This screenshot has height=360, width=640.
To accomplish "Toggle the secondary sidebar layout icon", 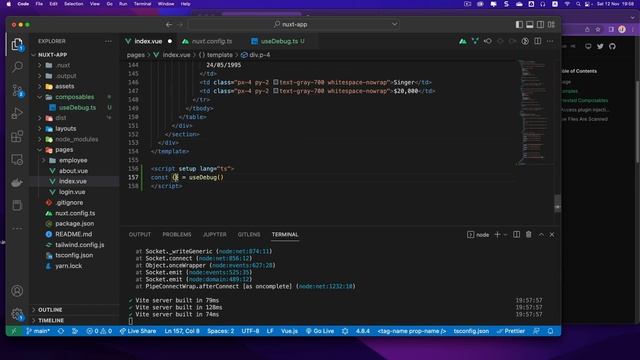I will (x=540, y=24).
